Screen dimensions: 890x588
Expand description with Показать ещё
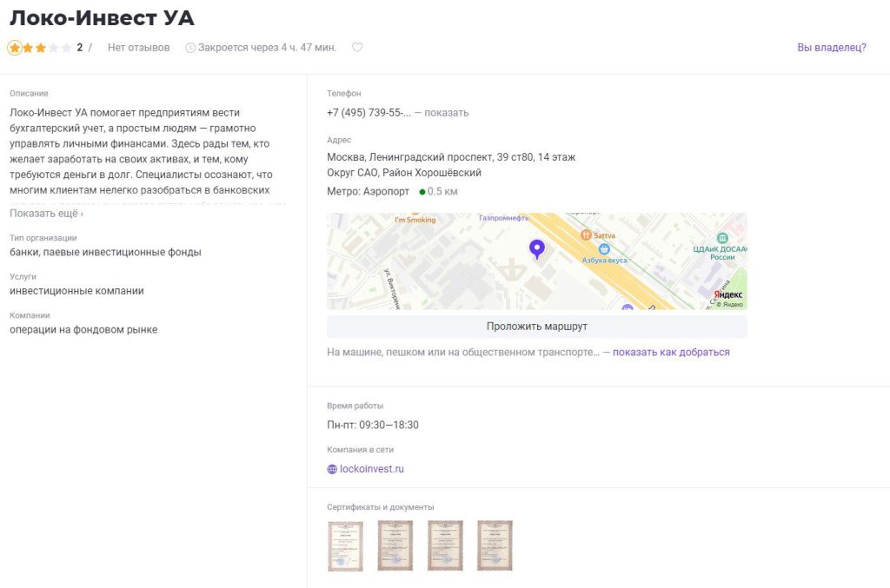click(x=46, y=214)
